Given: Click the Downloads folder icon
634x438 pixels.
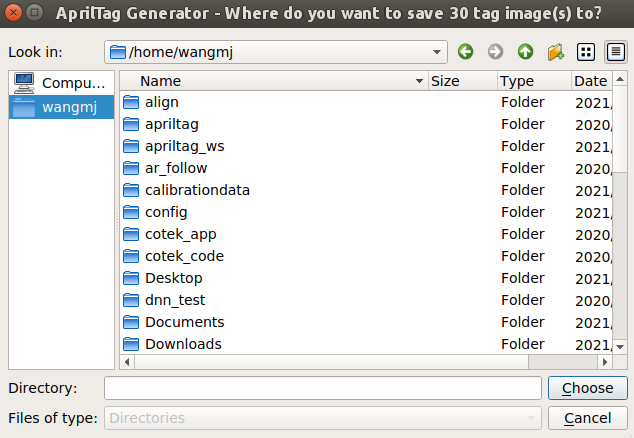Looking at the screenshot, I should 131,344.
